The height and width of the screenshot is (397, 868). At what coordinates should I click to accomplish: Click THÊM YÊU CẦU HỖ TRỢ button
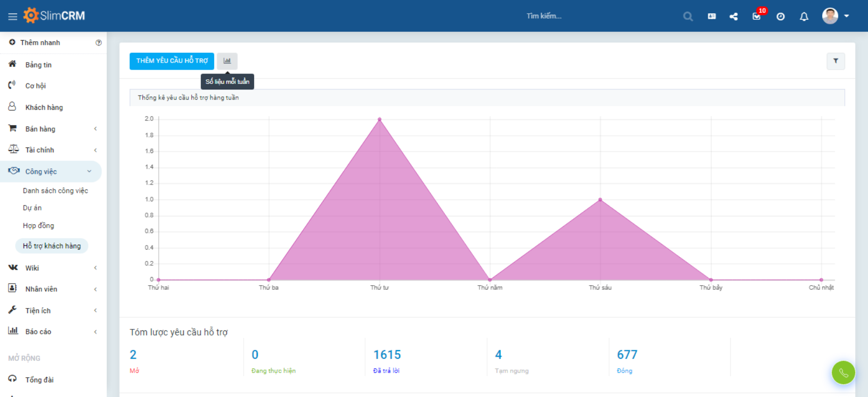[172, 61]
